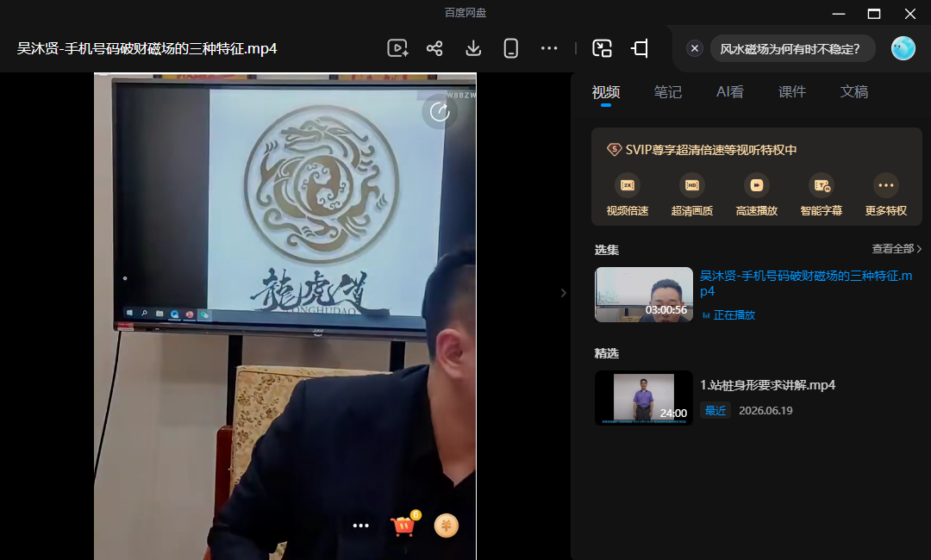Open the 课件 tab
Viewport: 931px width, 560px height.
click(792, 92)
